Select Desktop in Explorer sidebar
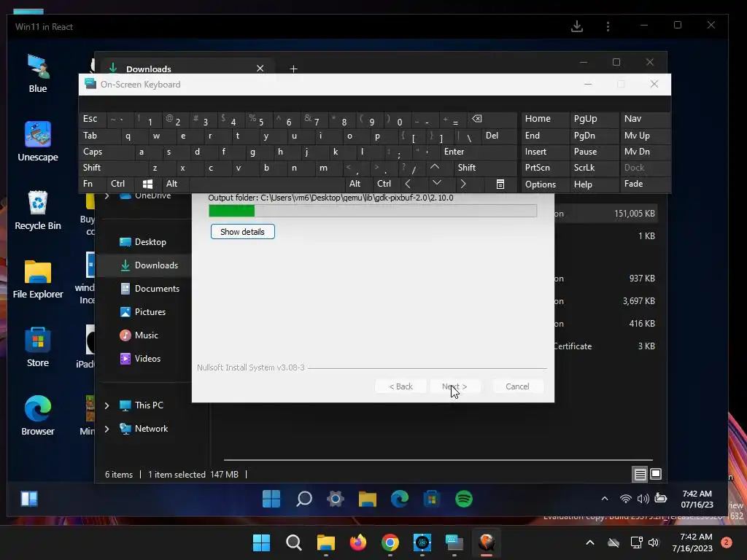This screenshot has width=747, height=560. click(x=143, y=242)
